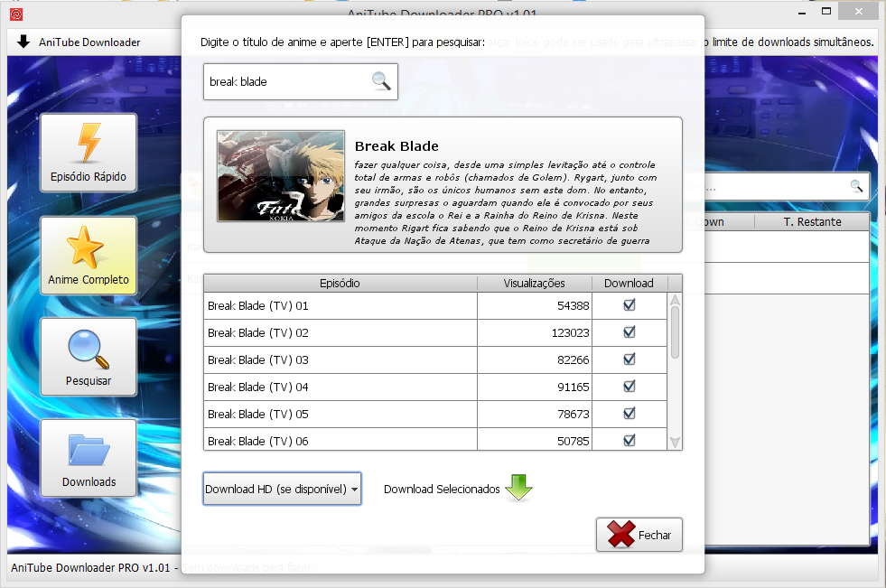Image resolution: width=886 pixels, height=588 pixels.
Task: Click the views value 91165
Action: pos(573,387)
